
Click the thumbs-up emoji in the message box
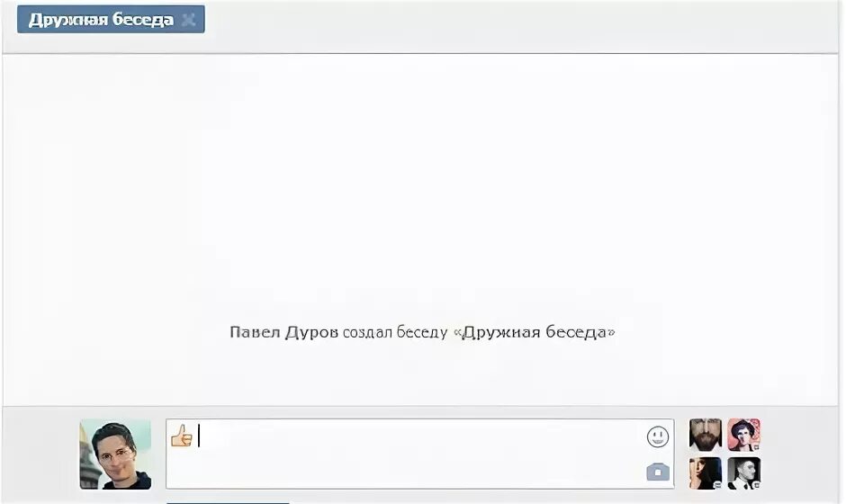(x=182, y=436)
